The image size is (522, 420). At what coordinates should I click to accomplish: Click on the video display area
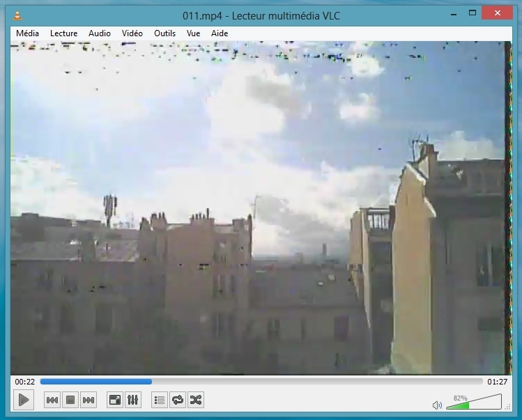(x=261, y=208)
